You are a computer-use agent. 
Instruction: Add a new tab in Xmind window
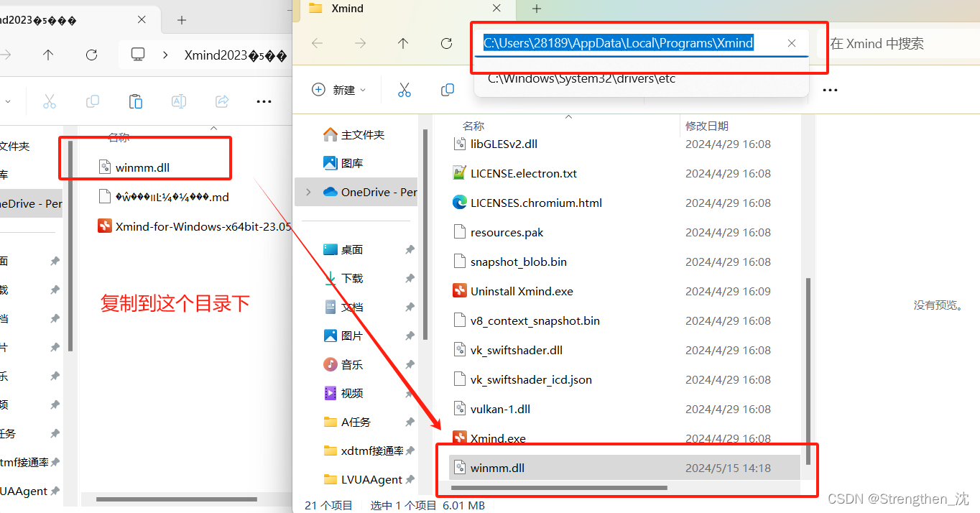pos(536,9)
